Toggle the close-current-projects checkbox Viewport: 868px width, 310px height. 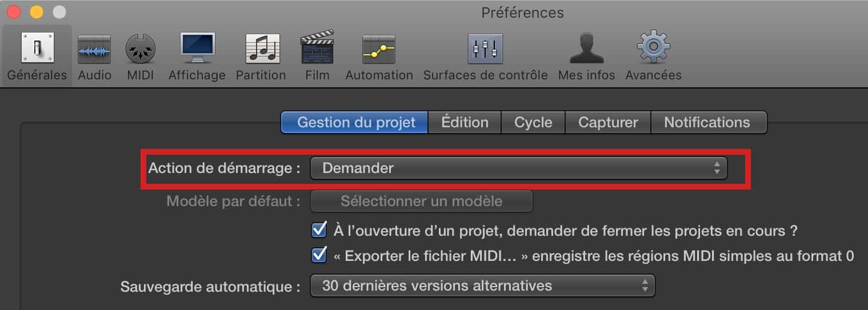(x=319, y=230)
